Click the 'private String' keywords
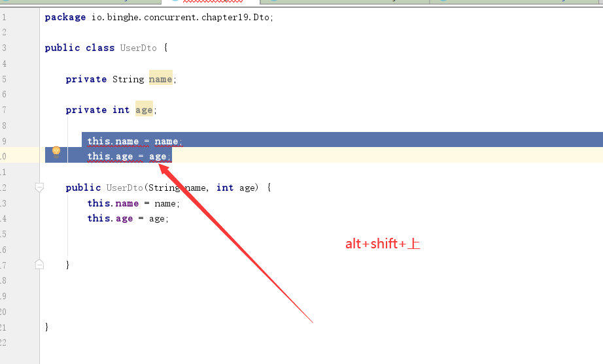 click(x=105, y=79)
